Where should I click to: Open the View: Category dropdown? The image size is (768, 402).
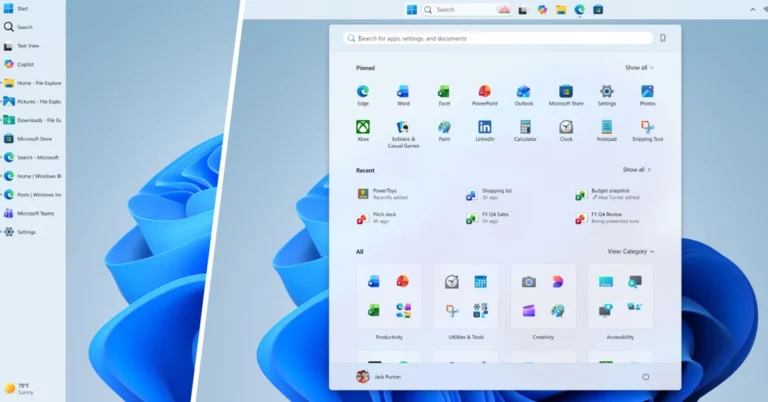630,251
